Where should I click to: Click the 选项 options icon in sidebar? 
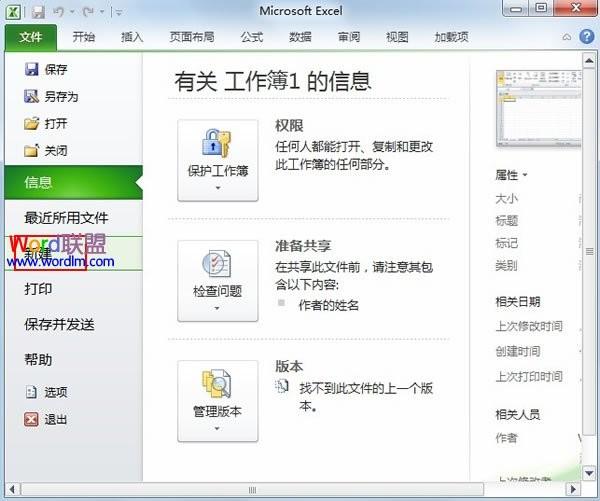click(x=31, y=392)
